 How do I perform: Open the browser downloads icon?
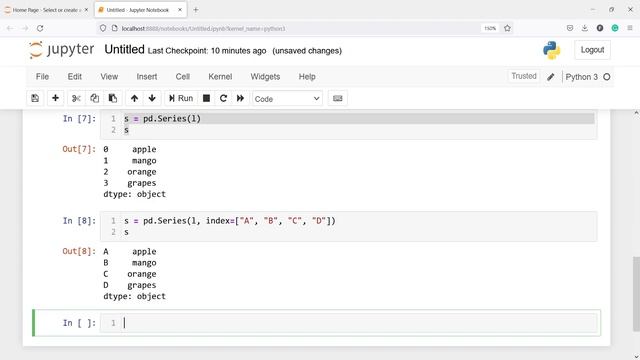584,28
